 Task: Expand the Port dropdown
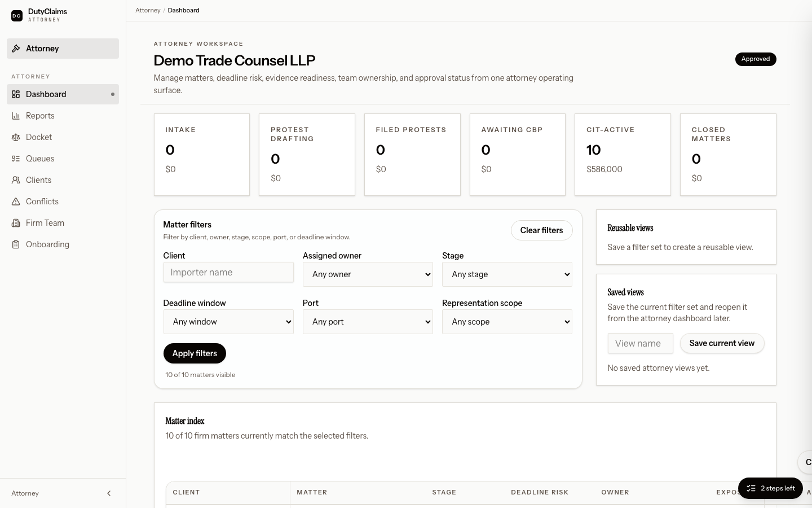pos(368,322)
